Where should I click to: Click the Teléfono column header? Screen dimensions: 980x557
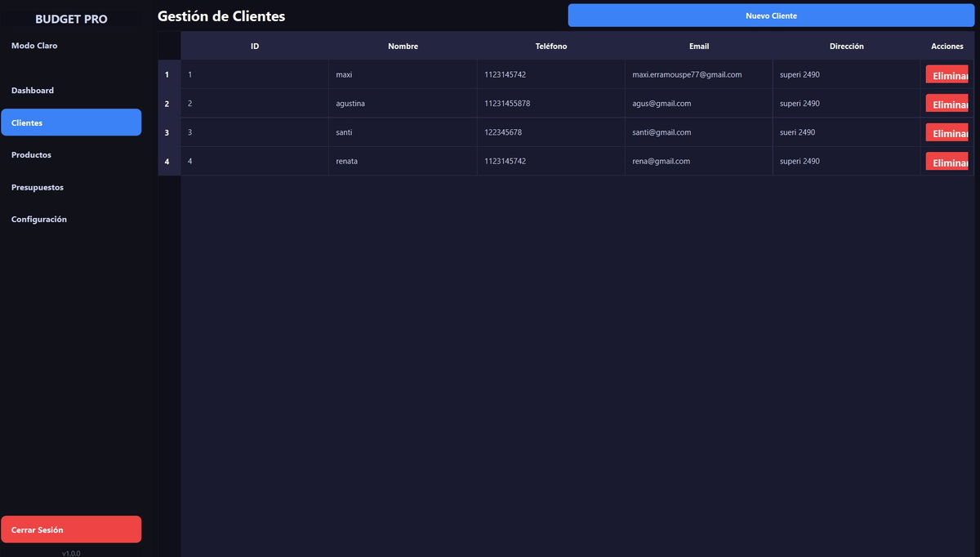(x=550, y=47)
